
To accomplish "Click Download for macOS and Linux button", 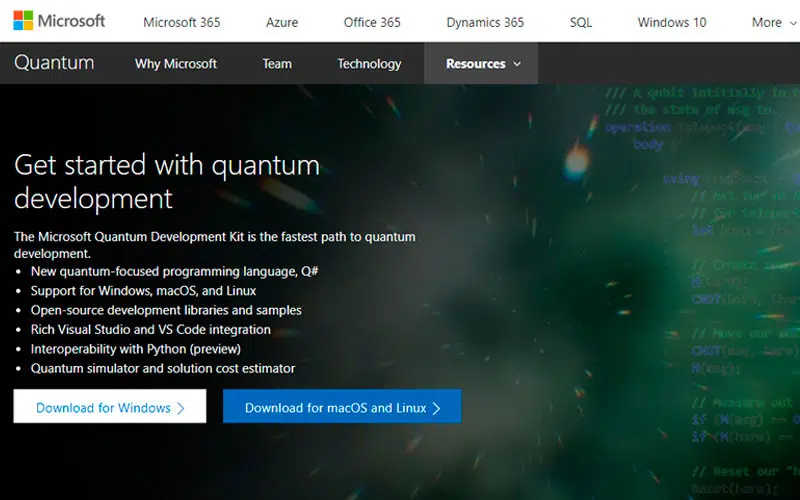I will [342, 406].
